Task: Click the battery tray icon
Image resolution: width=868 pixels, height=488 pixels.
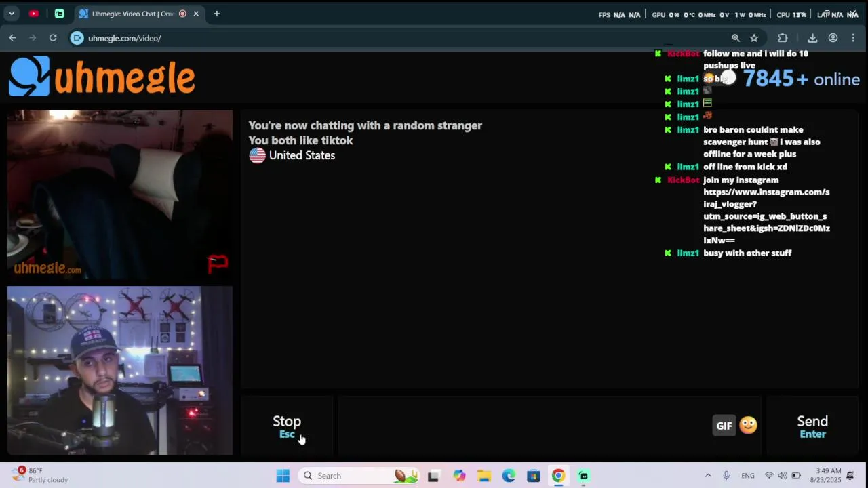Action: click(796, 476)
